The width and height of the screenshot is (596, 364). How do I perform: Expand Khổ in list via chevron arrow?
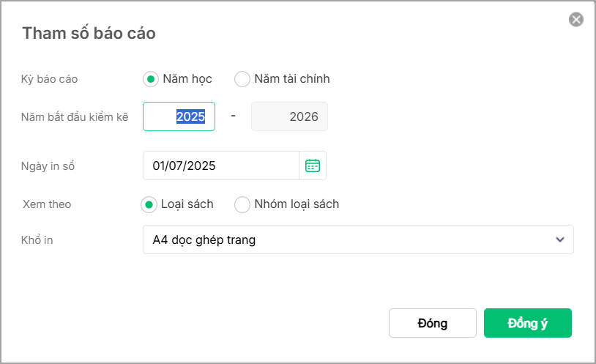(560, 239)
